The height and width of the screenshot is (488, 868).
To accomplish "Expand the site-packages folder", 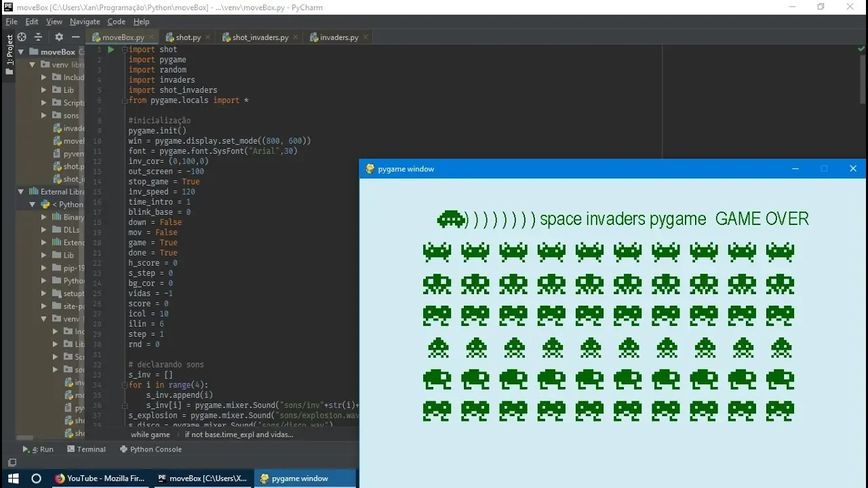I will 44,306.
